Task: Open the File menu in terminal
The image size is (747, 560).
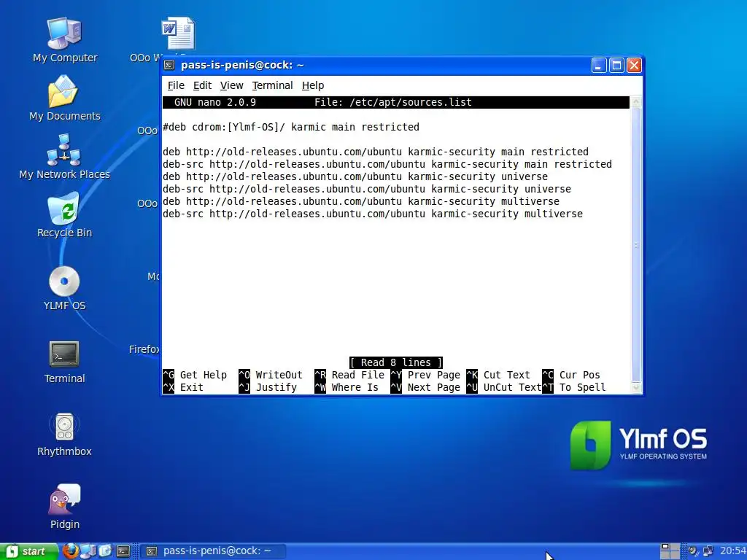Action: pos(176,85)
